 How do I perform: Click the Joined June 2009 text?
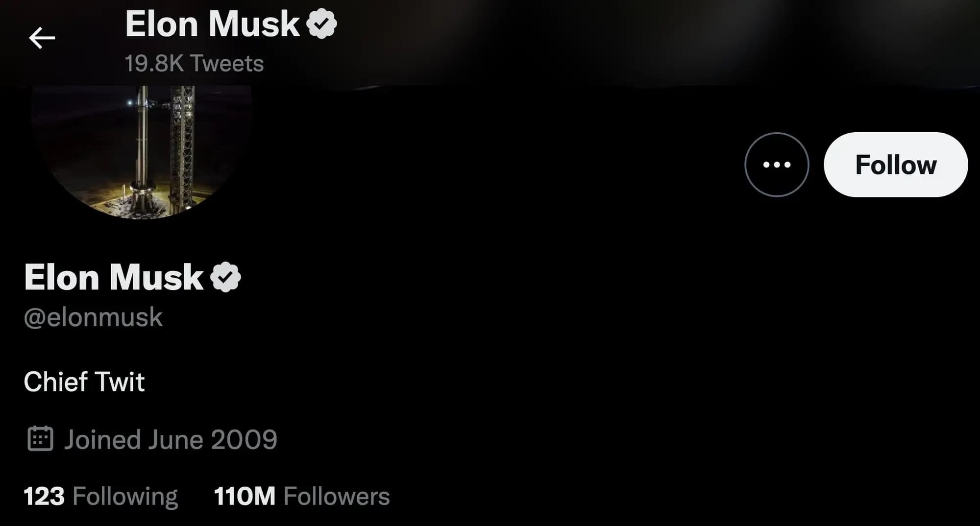pos(171,439)
